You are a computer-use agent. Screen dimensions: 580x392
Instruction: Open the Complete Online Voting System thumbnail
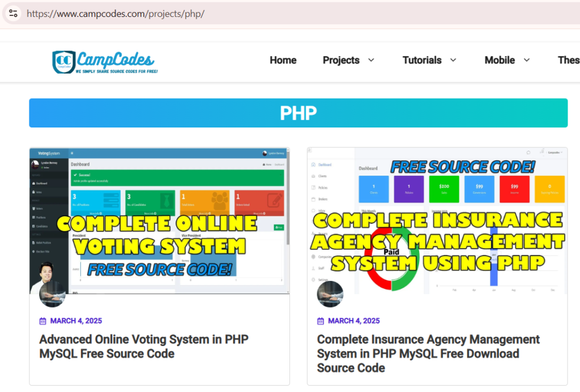[159, 221]
